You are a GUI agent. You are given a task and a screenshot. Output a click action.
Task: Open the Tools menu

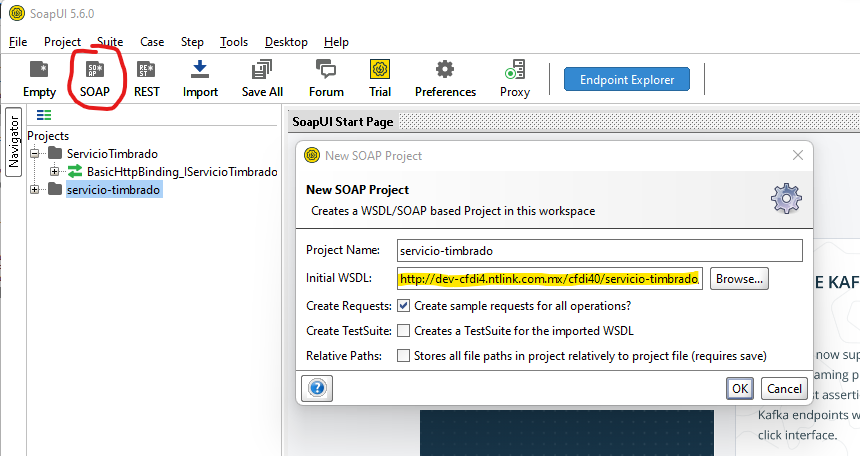[234, 42]
